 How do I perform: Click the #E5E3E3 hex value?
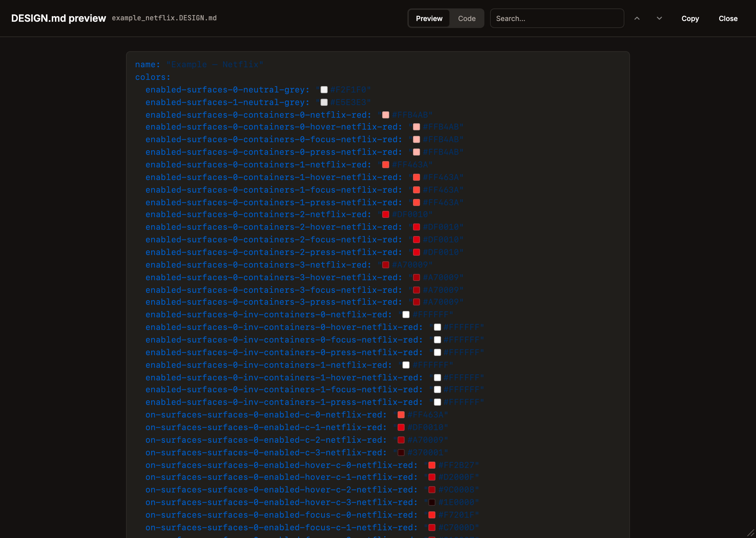click(x=348, y=103)
